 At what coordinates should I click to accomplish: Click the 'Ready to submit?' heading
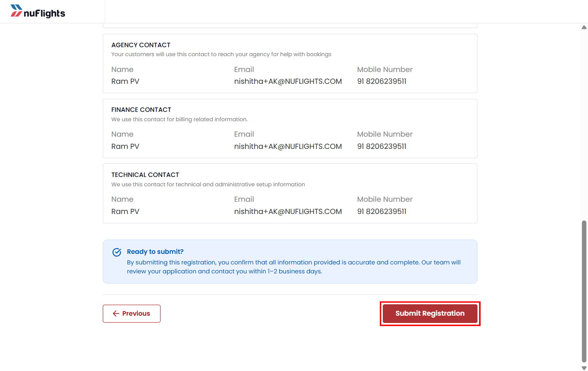tap(155, 252)
